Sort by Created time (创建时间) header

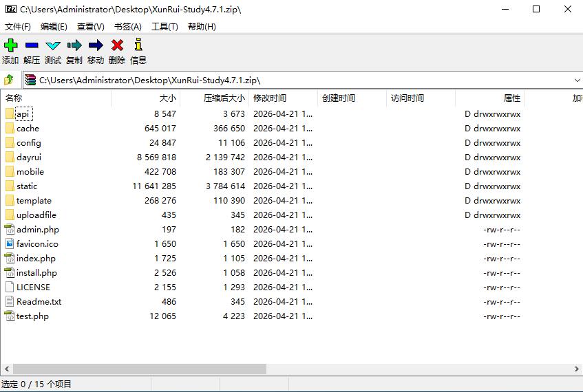pyautogui.click(x=352, y=98)
